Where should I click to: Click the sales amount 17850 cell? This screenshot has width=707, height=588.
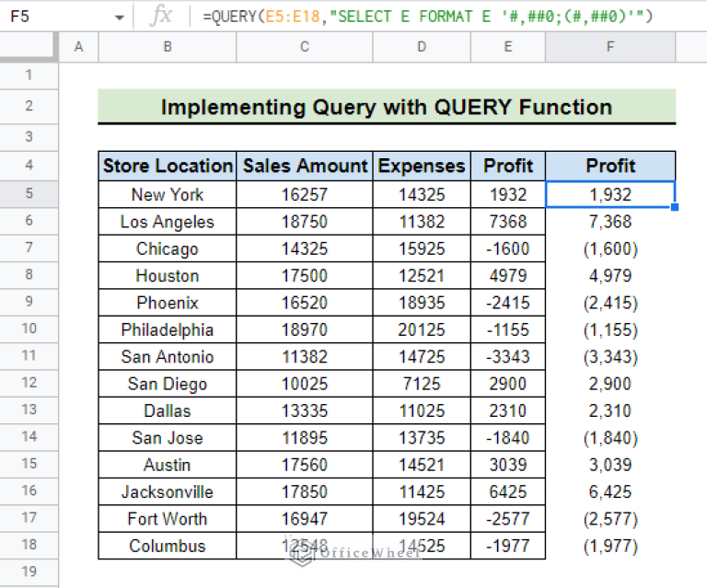[305, 492]
